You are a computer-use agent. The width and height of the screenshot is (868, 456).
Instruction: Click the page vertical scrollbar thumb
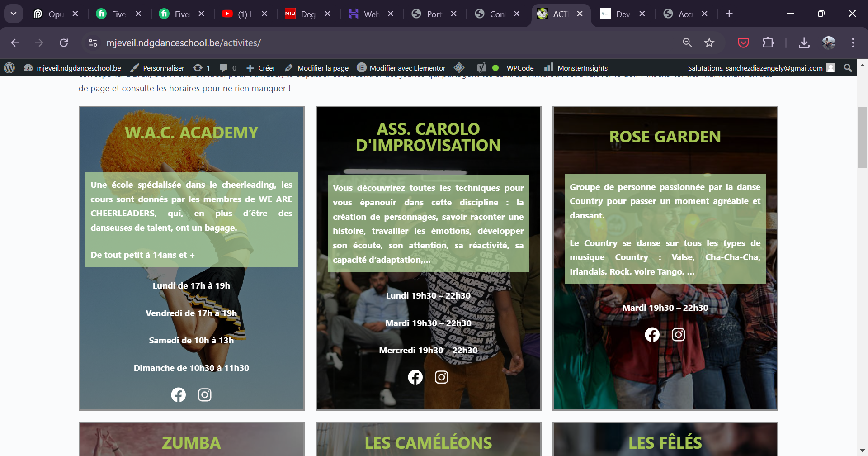pyautogui.click(x=862, y=138)
